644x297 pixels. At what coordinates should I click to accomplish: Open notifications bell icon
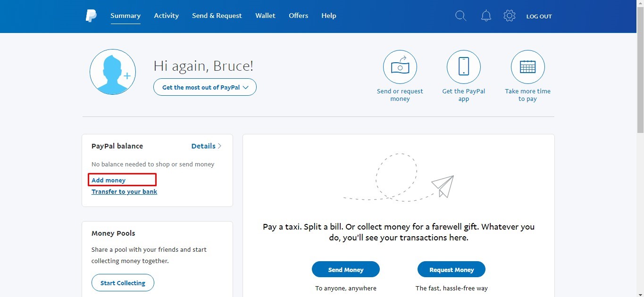click(486, 16)
